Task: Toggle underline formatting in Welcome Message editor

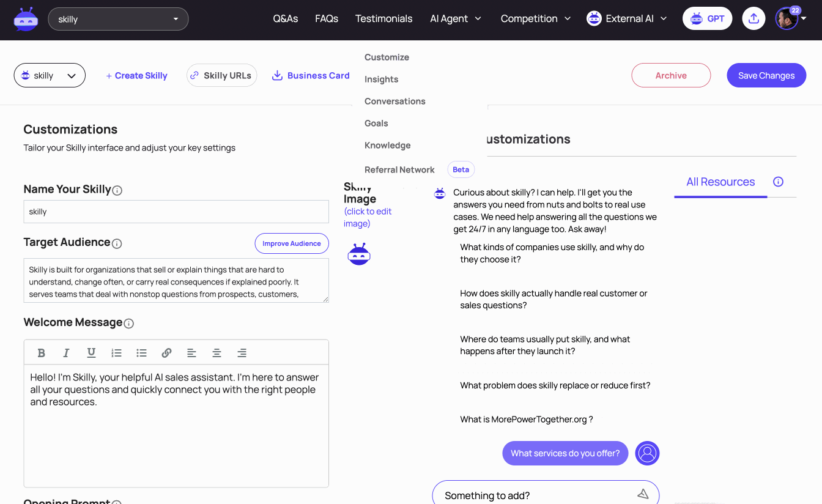Action: pos(91,353)
